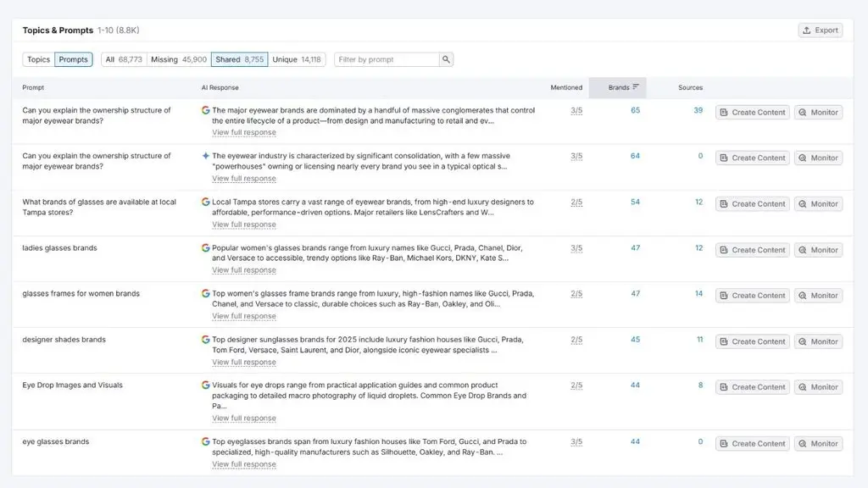Screen dimensions: 868x488
Task: Monitor Eye Drop Images and Visuals prompt
Action: click(818, 386)
